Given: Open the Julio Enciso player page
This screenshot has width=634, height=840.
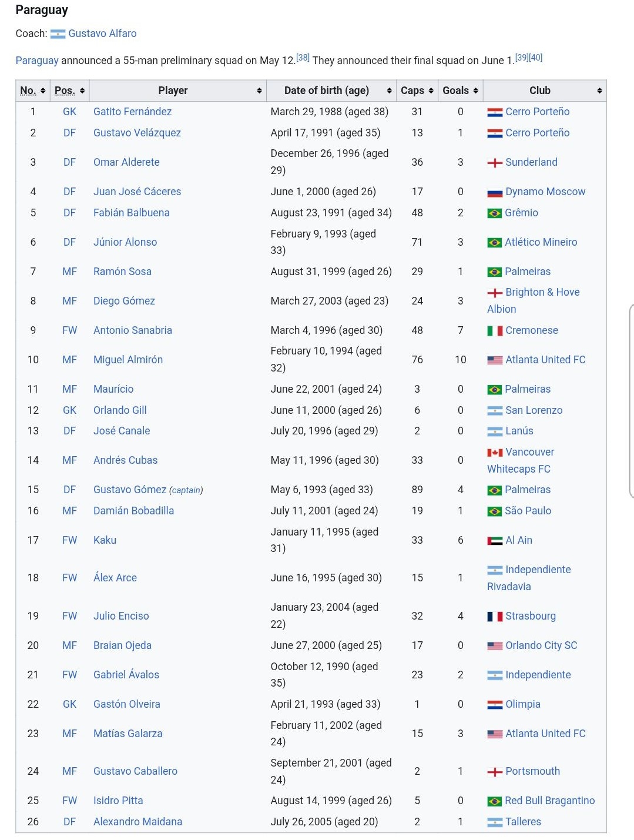Looking at the screenshot, I should tap(121, 616).
